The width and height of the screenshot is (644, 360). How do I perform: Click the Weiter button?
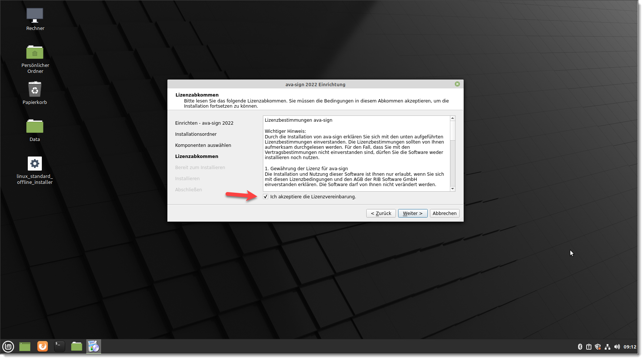(413, 213)
